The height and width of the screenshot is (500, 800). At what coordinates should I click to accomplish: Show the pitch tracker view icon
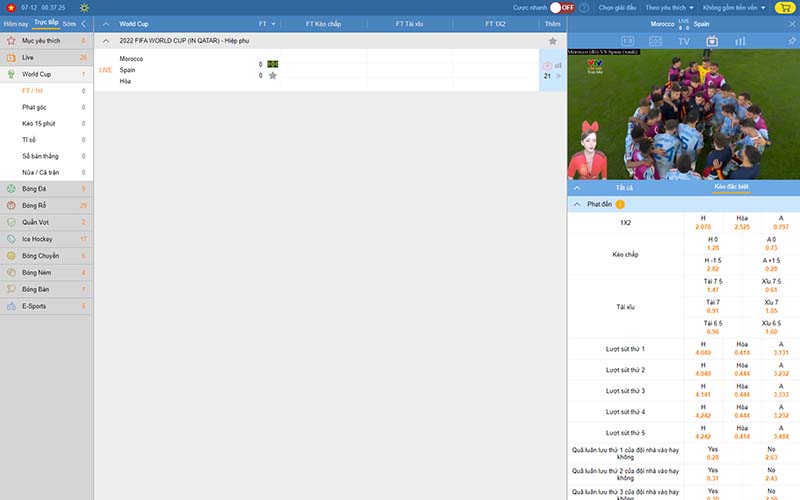click(656, 41)
